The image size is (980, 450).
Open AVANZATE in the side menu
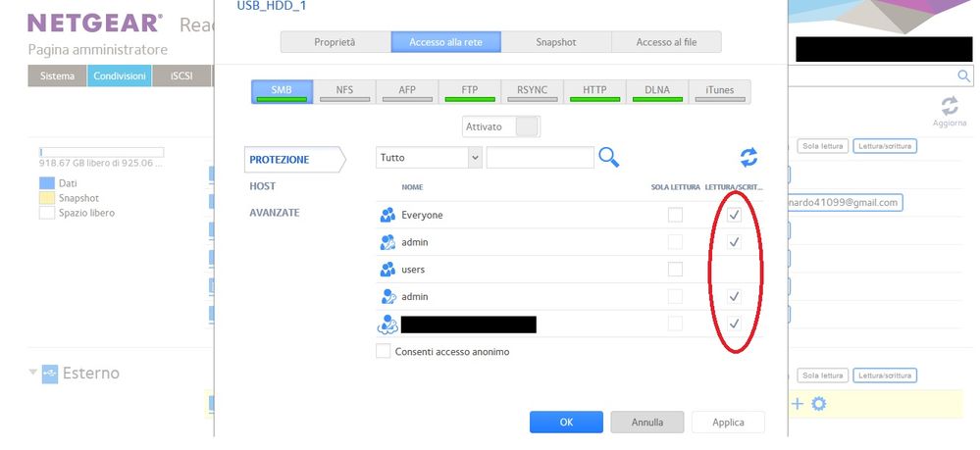tap(275, 213)
